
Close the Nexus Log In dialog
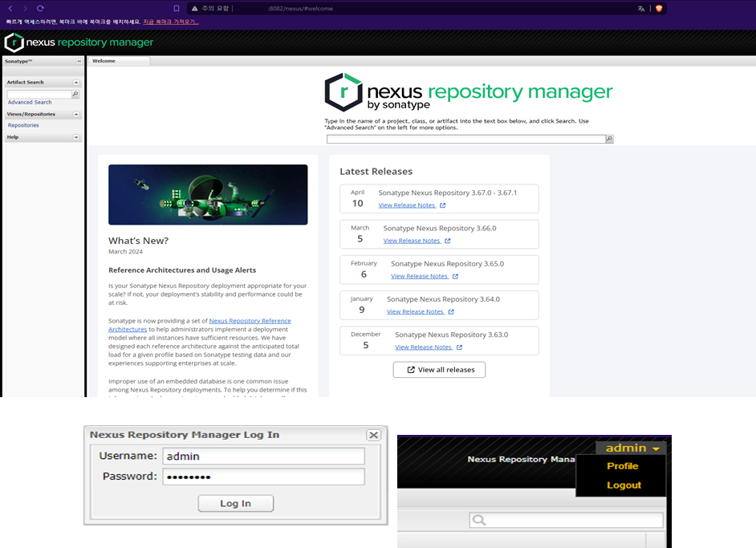coord(374,435)
